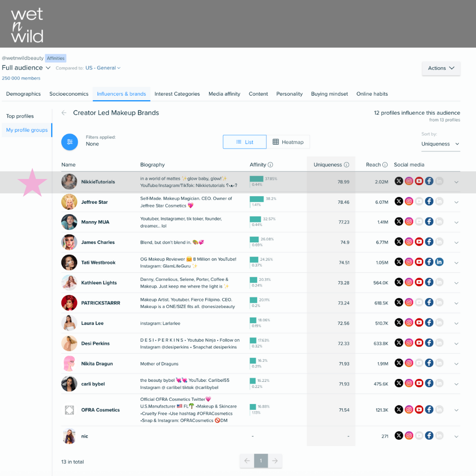The width and height of the screenshot is (476, 476).
Task: Go to next page arrow
Action: point(275,461)
